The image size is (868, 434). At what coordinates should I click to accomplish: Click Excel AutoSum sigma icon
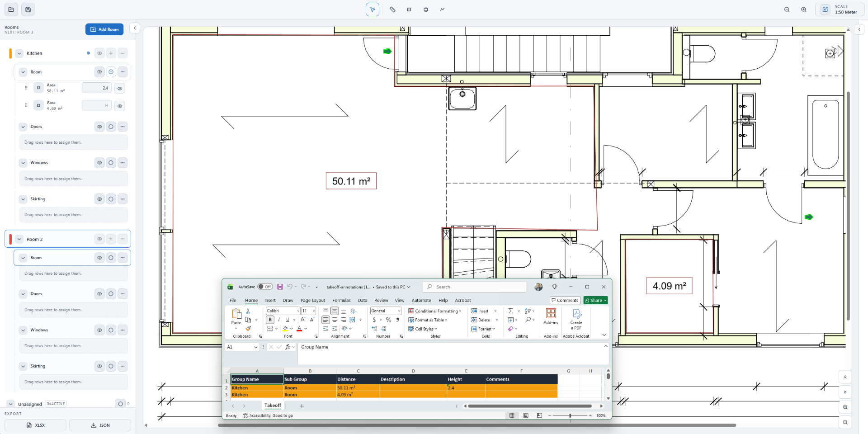511,311
